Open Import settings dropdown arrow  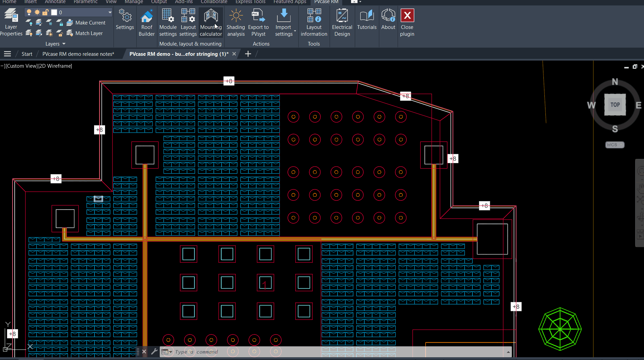(x=295, y=31)
